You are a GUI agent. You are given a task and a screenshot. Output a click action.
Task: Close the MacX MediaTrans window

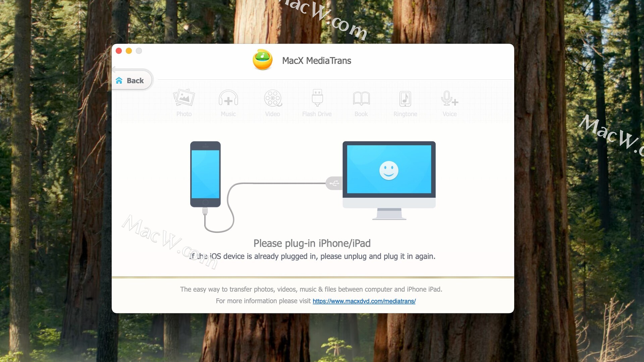(x=119, y=51)
